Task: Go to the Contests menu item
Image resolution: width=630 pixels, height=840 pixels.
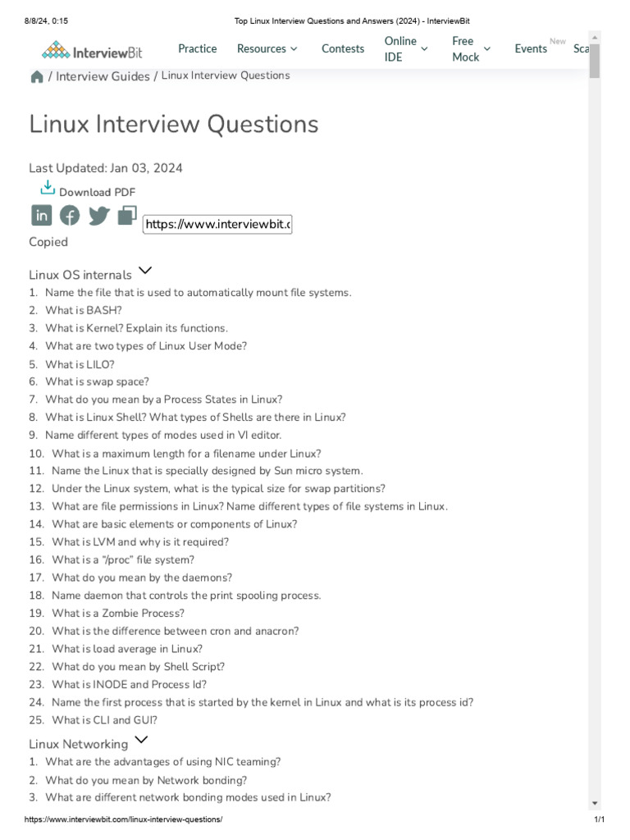Action: coord(343,48)
